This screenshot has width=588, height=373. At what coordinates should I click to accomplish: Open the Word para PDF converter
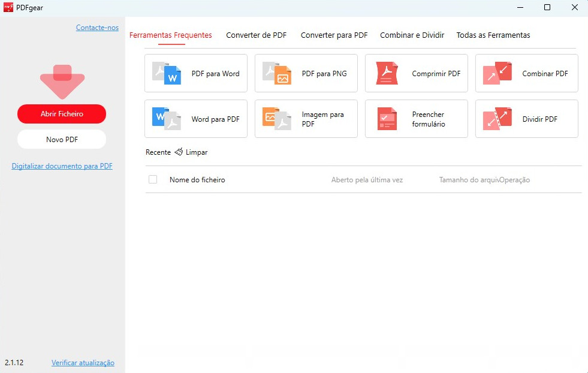[195, 119]
